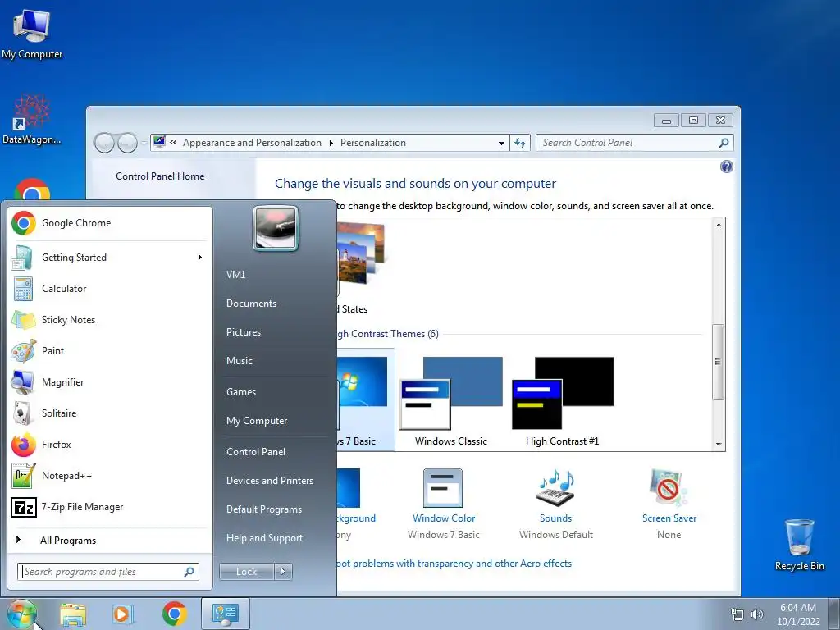Launch Windows Media Player from taskbar
840x630 pixels.
[122, 614]
